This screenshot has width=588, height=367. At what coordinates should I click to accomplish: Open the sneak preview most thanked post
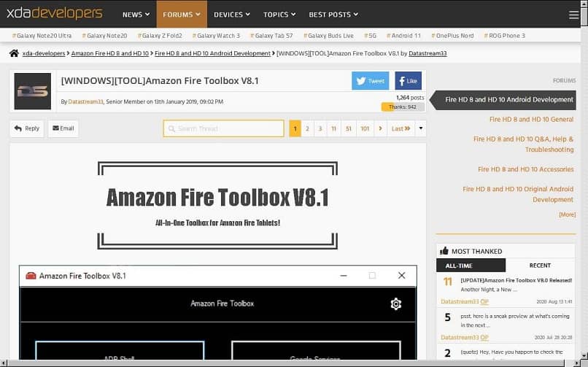click(x=515, y=320)
